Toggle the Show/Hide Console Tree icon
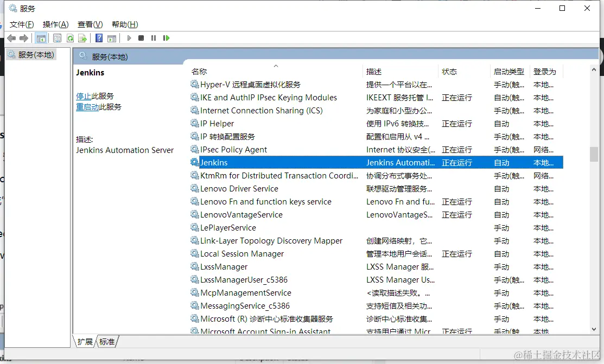 click(x=41, y=38)
